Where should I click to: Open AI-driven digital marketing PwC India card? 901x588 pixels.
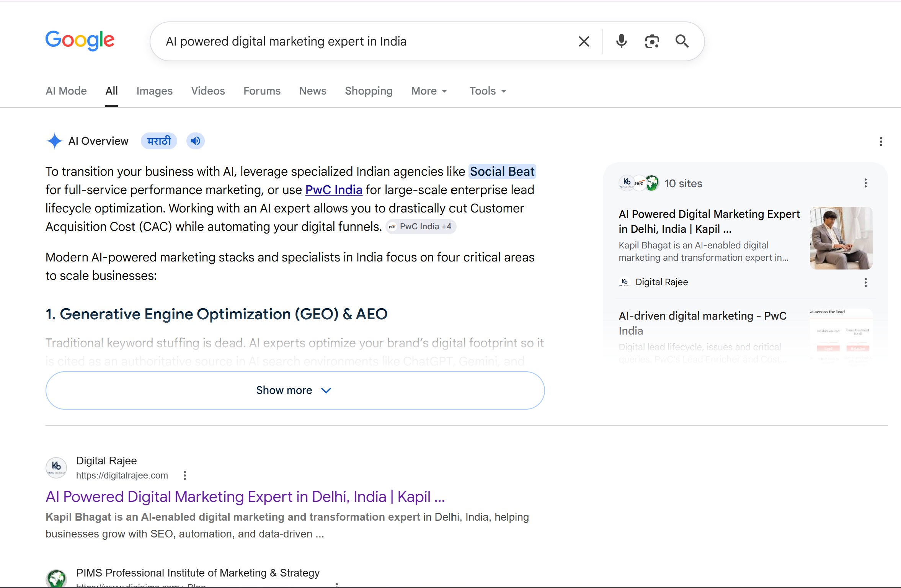point(703,323)
